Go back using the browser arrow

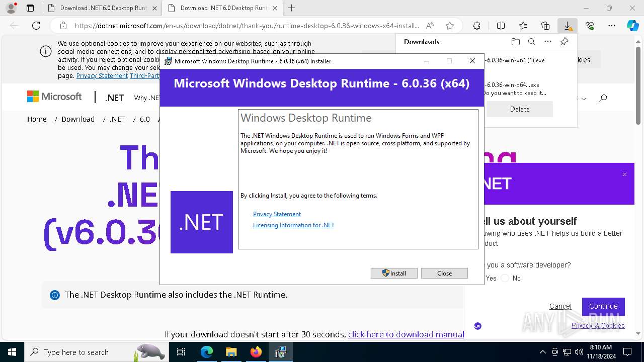[x=14, y=26]
